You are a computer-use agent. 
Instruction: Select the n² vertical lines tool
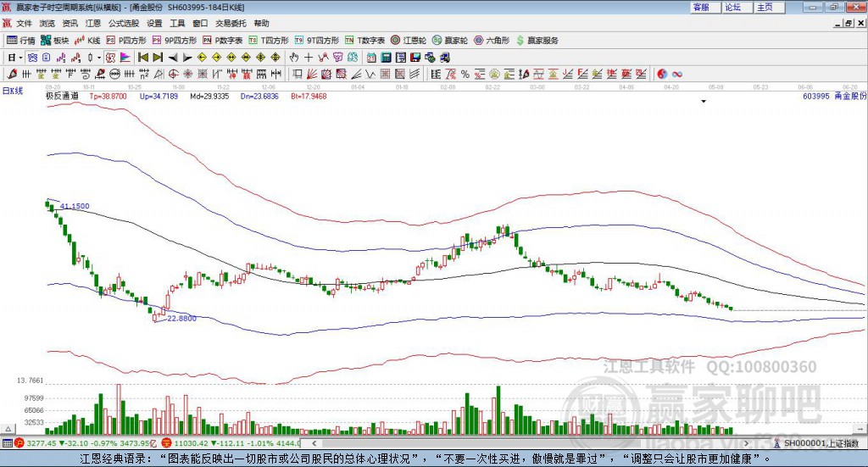144,74
